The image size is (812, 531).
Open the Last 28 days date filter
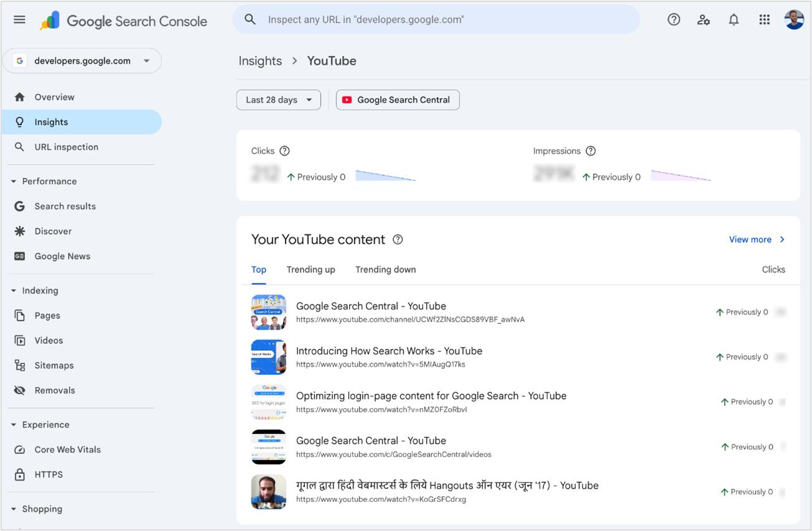tap(278, 99)
